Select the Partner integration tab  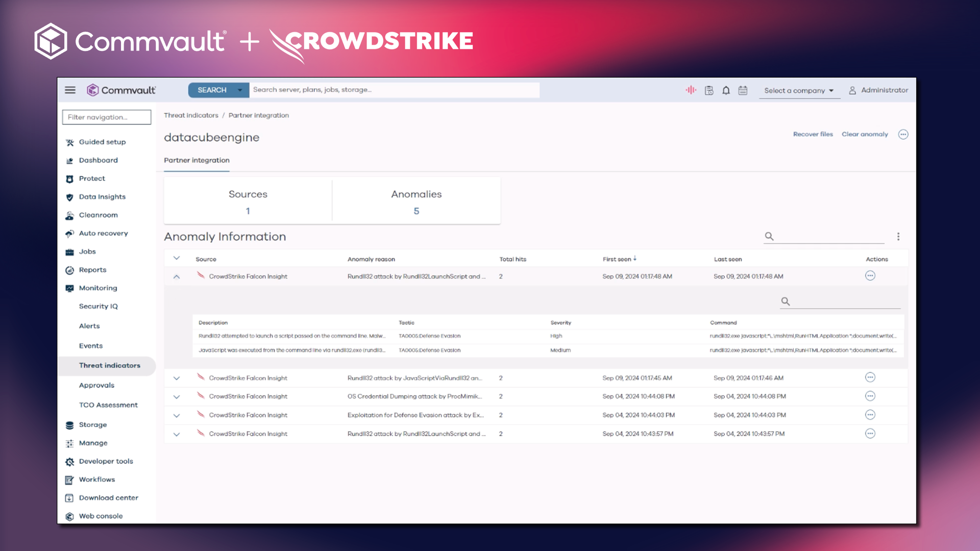(x=197, y=160)
